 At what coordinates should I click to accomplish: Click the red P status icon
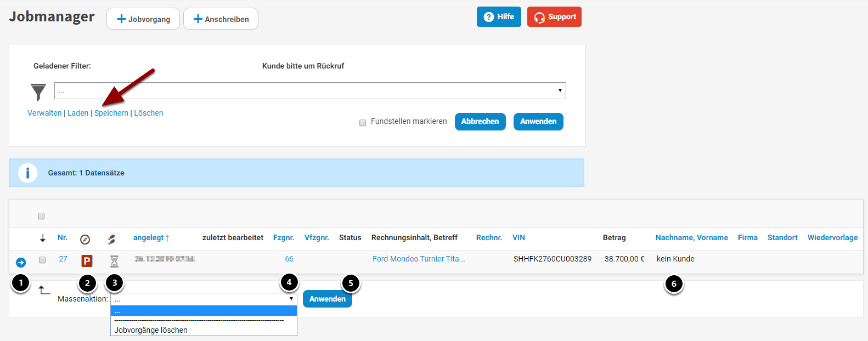tap(87, 261)
